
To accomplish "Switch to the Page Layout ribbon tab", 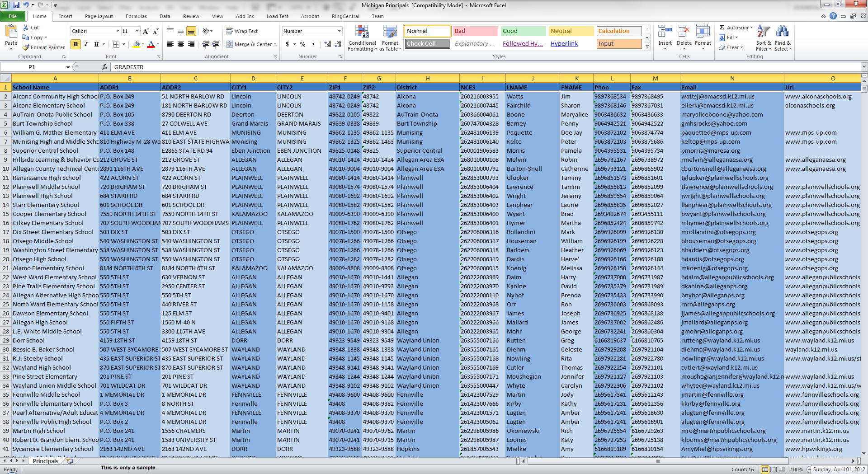I will point(99,16).
